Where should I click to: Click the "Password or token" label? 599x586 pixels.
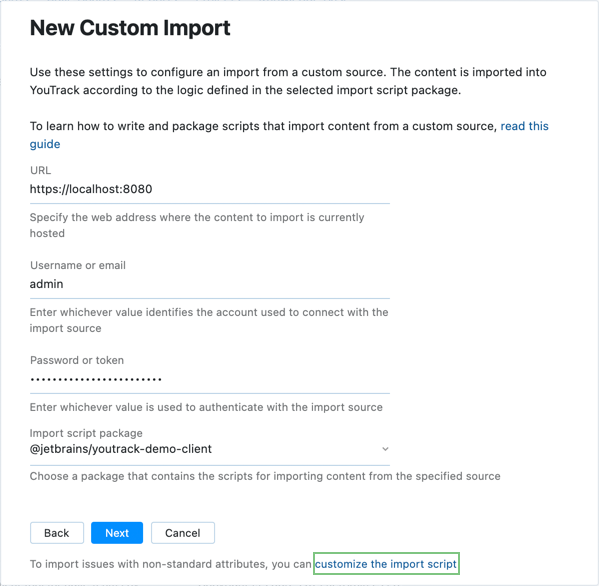point(77,360)
